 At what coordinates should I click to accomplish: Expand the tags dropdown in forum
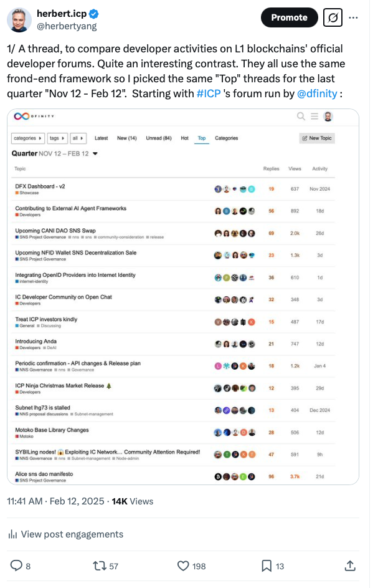pos(57,138)
